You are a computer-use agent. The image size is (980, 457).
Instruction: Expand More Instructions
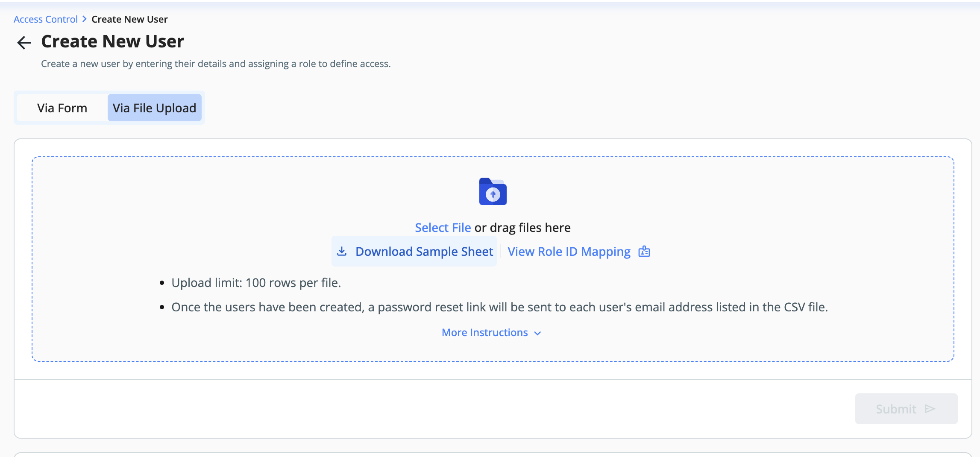(491, 332)
